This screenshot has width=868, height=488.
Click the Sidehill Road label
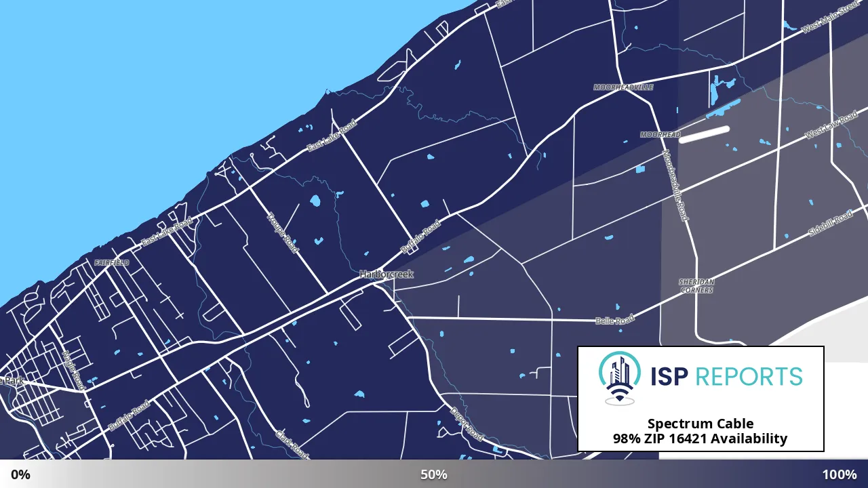click(830, 224)
